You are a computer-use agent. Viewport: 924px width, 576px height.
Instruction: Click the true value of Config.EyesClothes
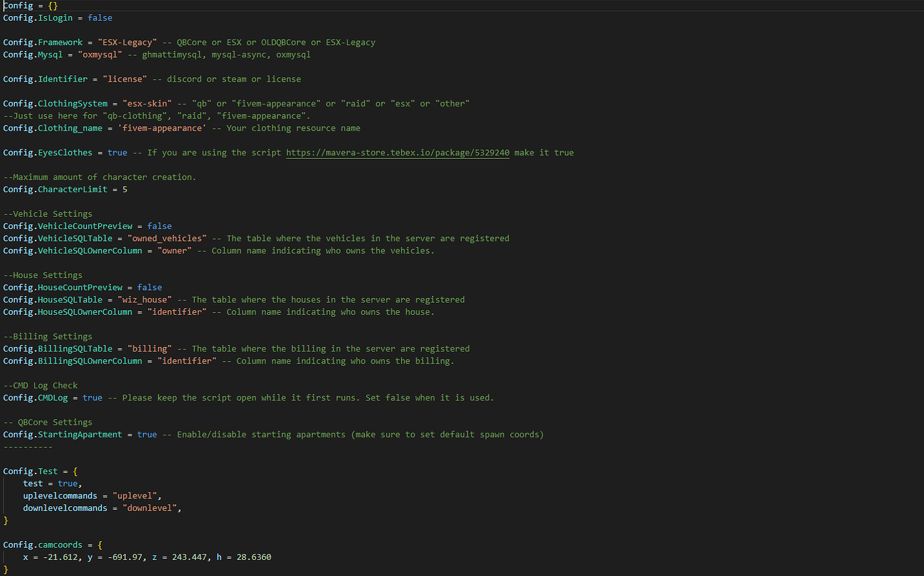coord(117,153)
